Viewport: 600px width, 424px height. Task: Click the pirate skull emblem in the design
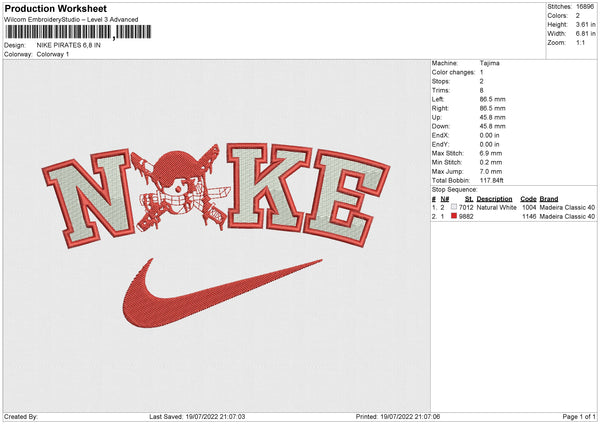click(180, 188)
